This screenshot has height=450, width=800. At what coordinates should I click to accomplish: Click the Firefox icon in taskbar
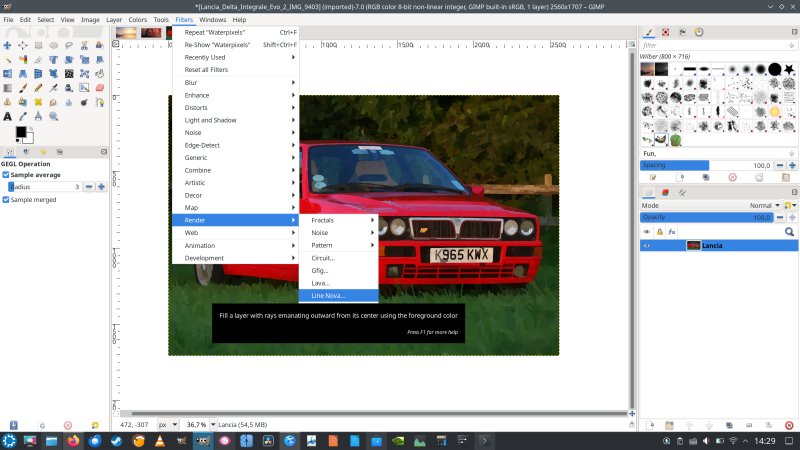73,440
